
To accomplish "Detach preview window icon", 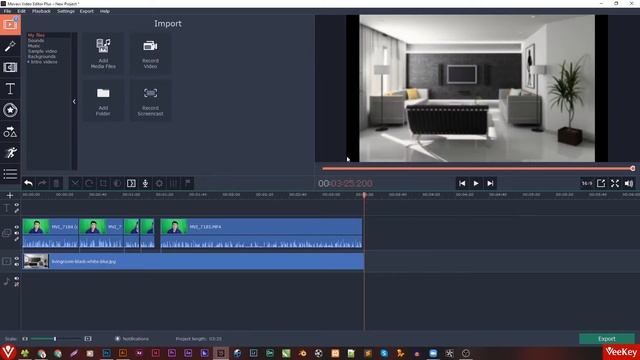I will pos(601,184).
